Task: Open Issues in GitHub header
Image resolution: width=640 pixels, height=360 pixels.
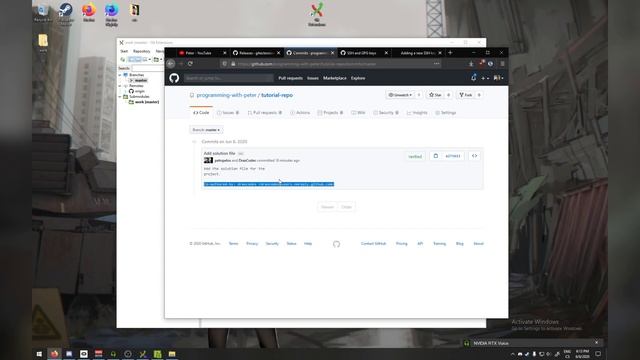Action: click(313, 78)
